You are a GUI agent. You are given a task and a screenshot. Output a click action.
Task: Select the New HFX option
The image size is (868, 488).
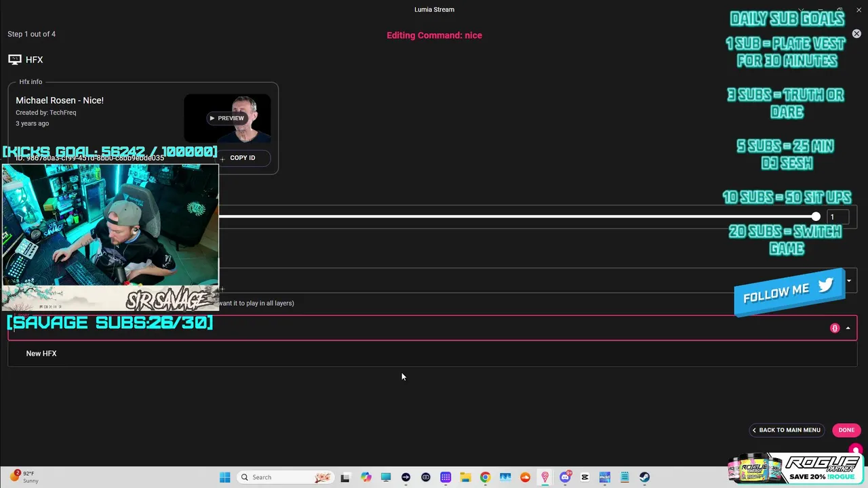click(x=433, y=354)
